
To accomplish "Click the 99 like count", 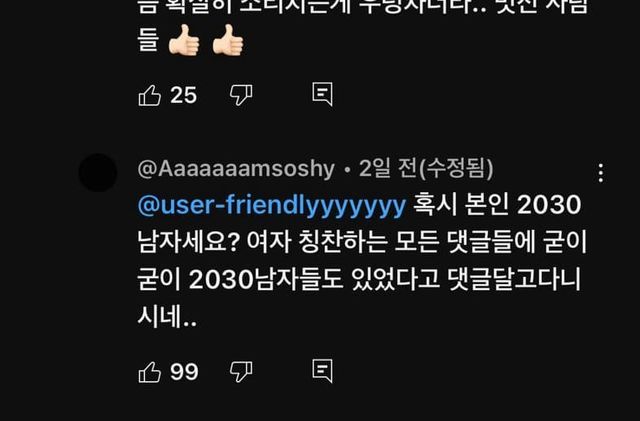I will [184, 372].
